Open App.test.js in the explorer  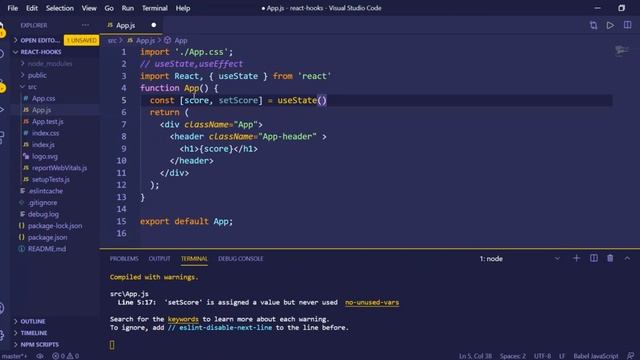47,122
